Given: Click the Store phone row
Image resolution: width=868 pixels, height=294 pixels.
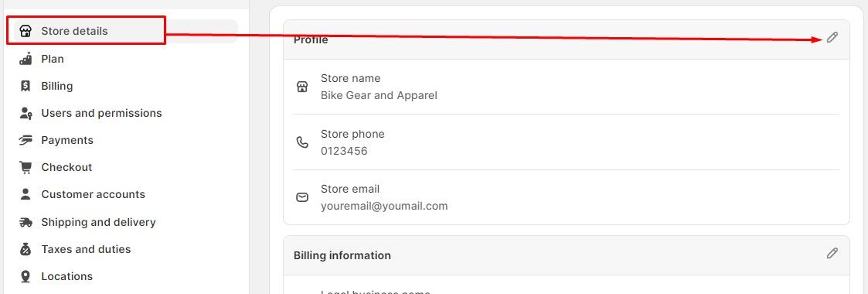Looking at the screenshot, I should pyautogui.click(x=567, y=142).
